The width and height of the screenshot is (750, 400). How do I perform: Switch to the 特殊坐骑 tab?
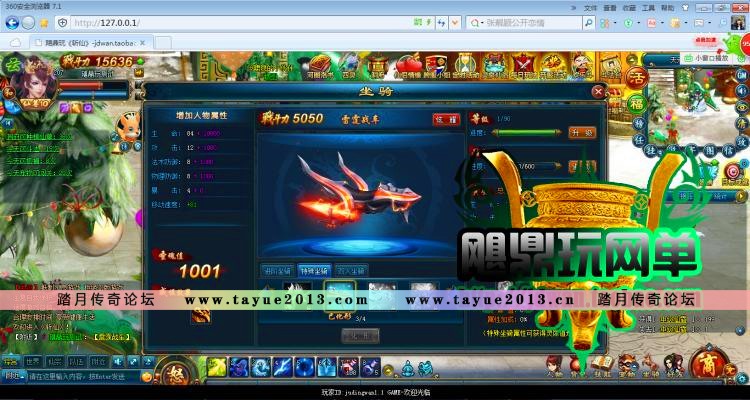[x=314, y=271]
